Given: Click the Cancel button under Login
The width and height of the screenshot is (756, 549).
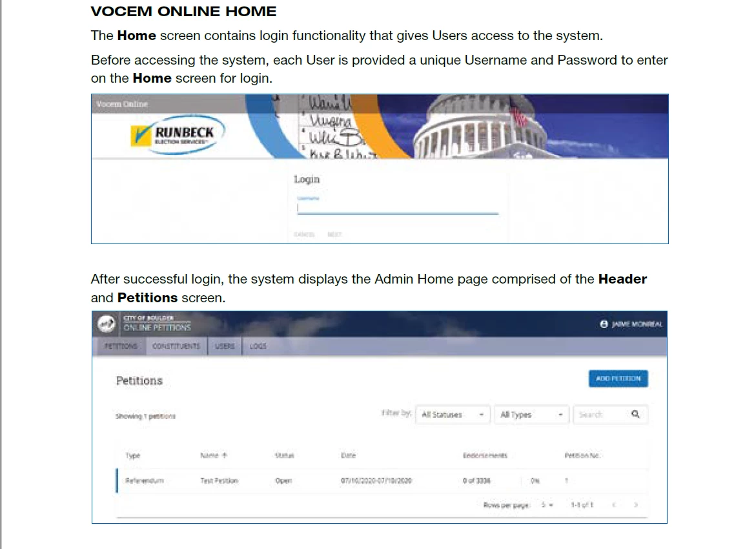Looking at the screenshot, I should (303, 234).
